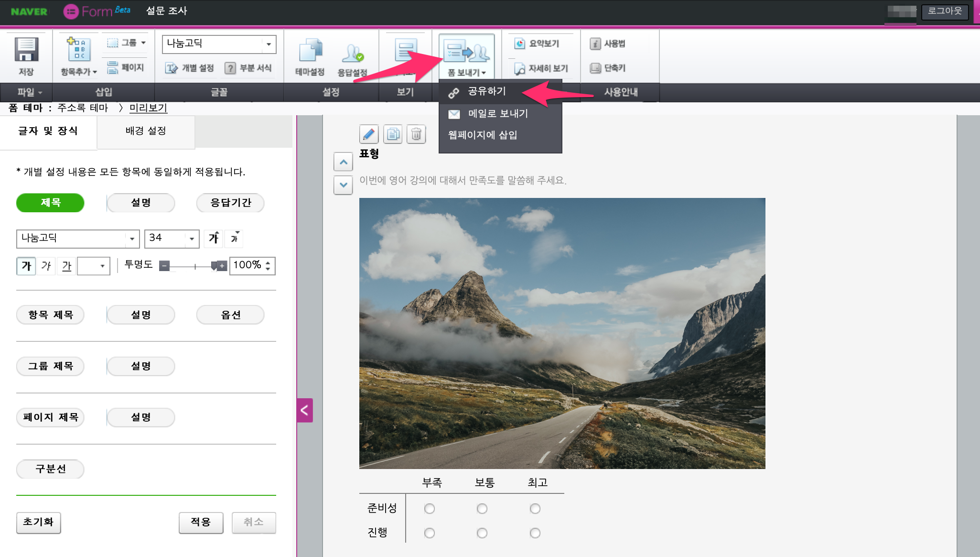Choose 웹페이지에 삽입 from the send menu
The image size is (980, 557).
click(500, 135)
